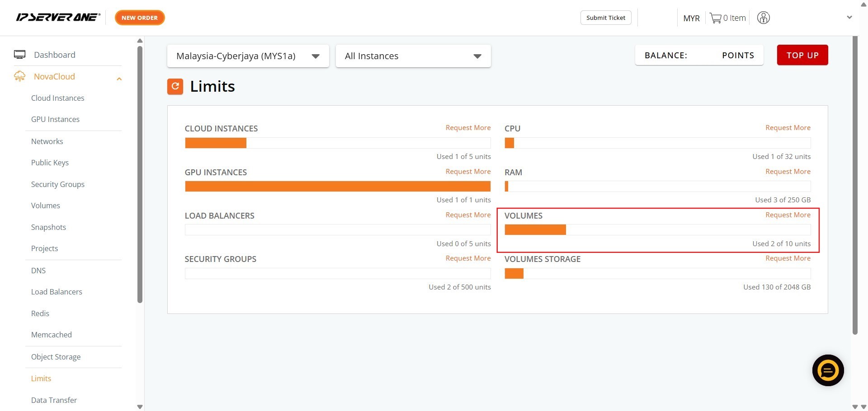Screen dimensions: 868x411
Task: Open the live chat bubble icon
Action: click(827, 370)
